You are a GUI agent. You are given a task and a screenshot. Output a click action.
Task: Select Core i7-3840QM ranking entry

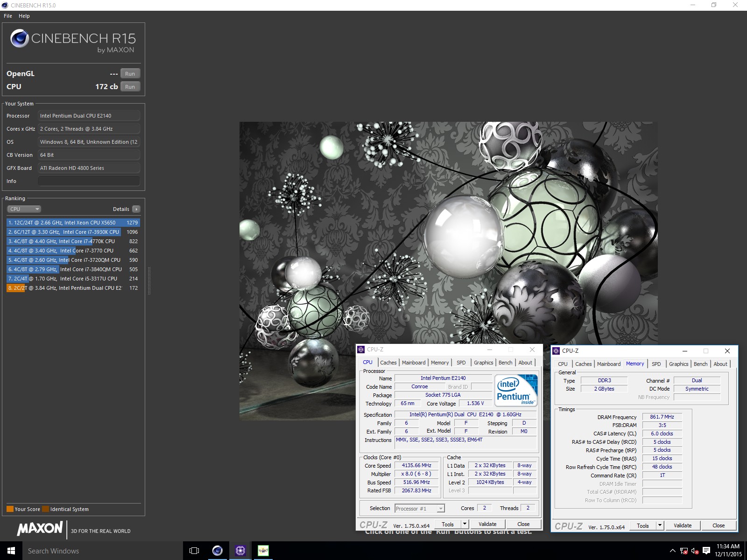[x=73, y=269]
